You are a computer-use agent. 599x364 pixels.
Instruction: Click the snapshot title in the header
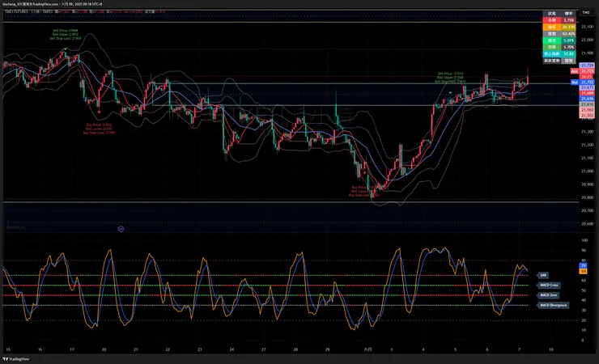[x=53, y=4]
